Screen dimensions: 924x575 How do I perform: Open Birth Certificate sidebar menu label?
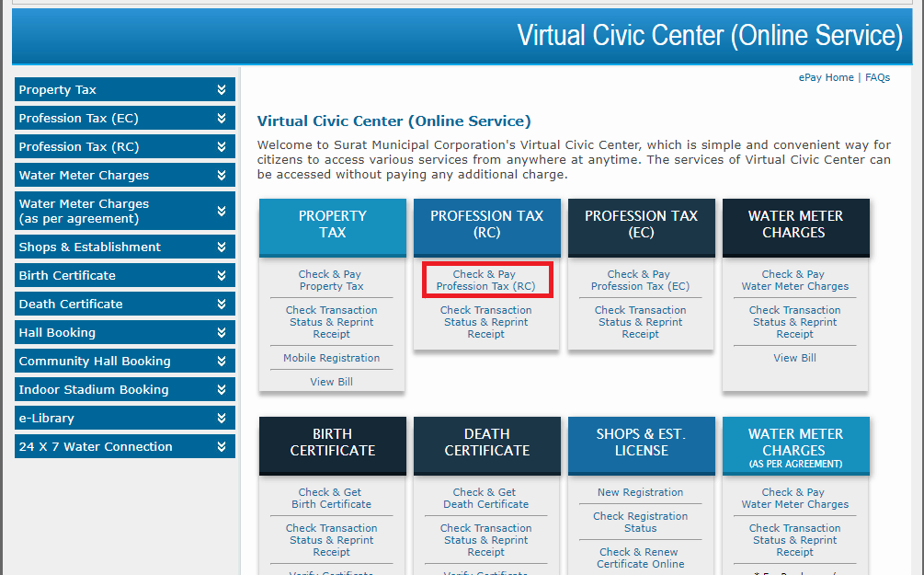click(x=67, y=275)
